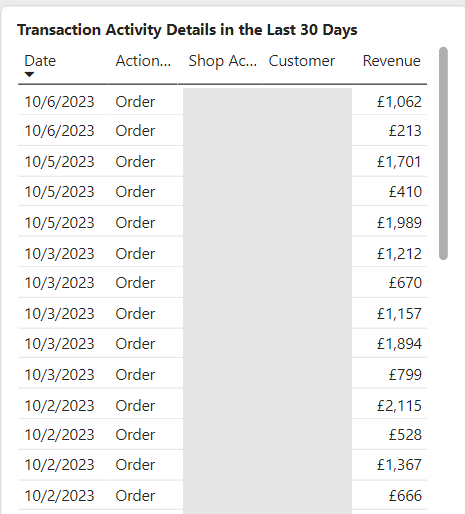
Task: Select the £1,701 revenue cell
Action: pyautogui.click(x=399, y=162)
